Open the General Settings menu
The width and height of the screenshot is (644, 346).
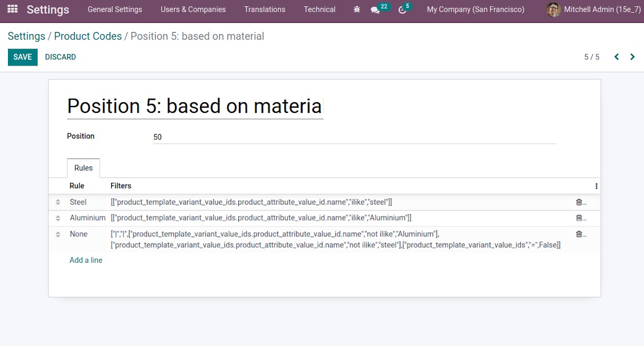click(115, 10)
